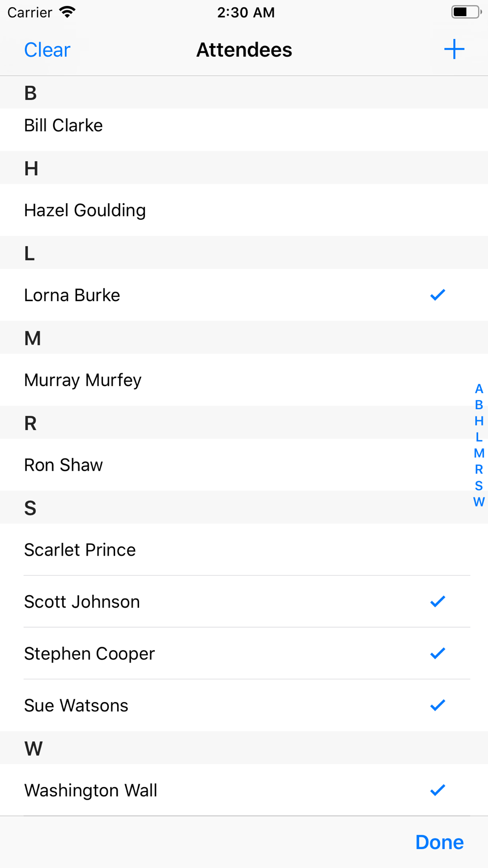Jump to letter M in the index bar
The height and width of the screenshot is (868, 488).
coord(479,453)
